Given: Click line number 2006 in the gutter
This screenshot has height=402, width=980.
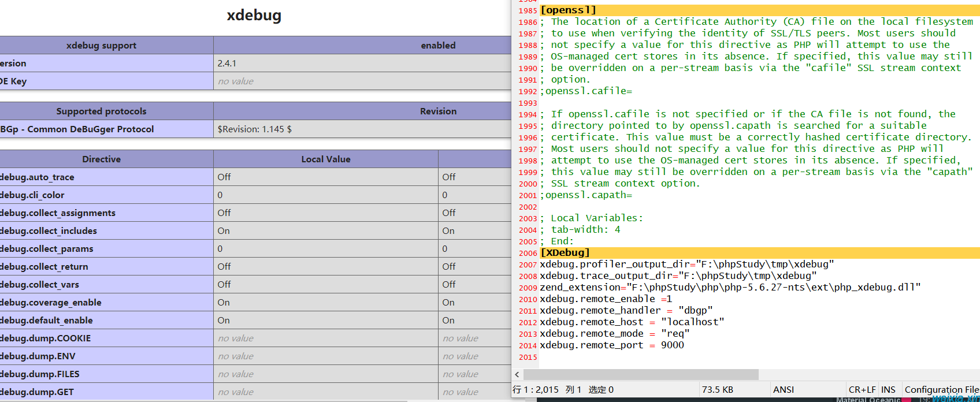Looking at the screenshot, I should pos(528,253).
